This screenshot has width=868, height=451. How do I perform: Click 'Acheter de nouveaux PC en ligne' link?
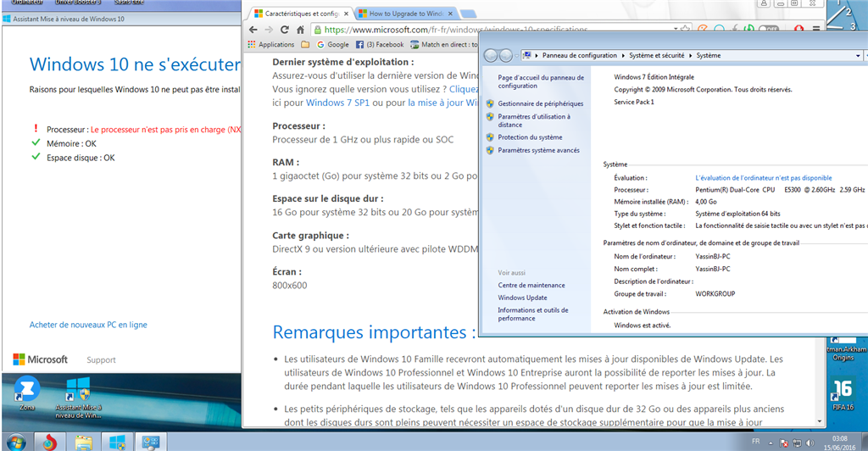[88, 325]
